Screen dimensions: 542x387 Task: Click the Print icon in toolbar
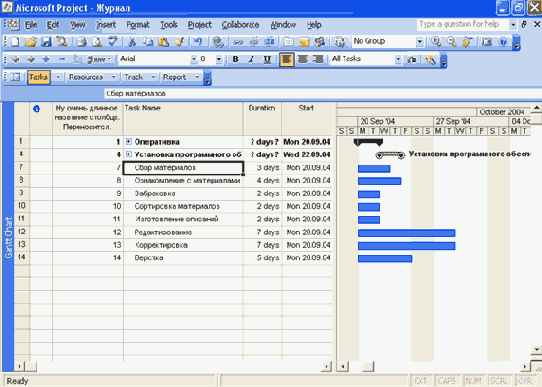pyautogui.click(x=81, y=42)
